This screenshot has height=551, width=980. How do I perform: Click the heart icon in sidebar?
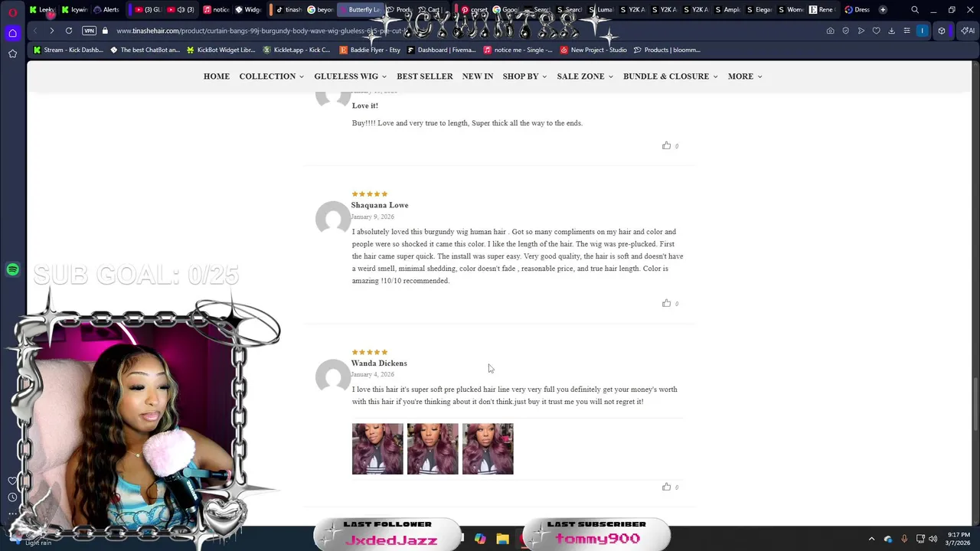(12, 481)
